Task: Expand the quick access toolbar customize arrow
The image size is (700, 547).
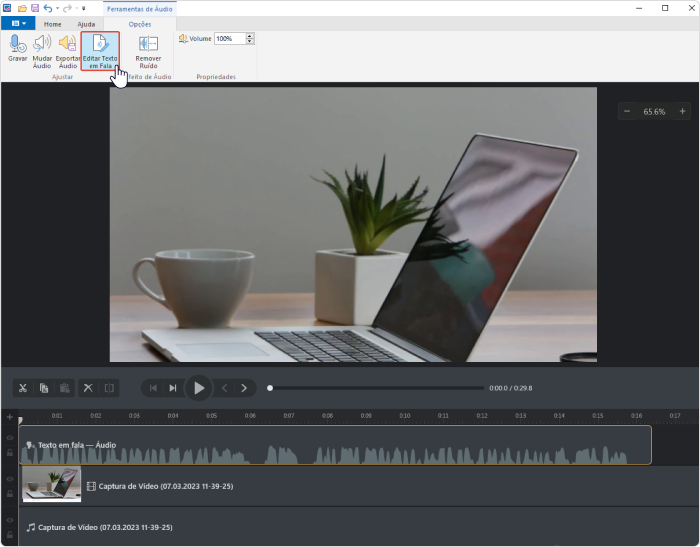Action: click(x=83, y=8)
